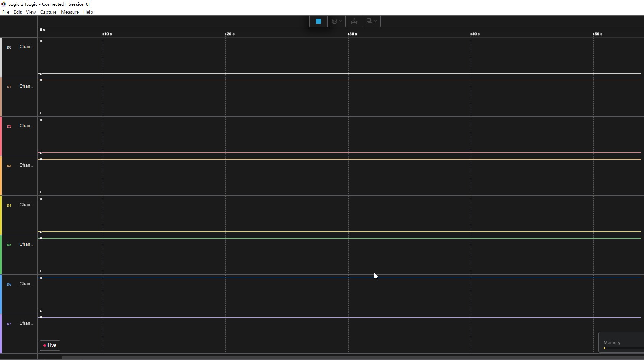
Task: Click the +10 s mark on the time ruler
Action: click(x=107, y=34)
